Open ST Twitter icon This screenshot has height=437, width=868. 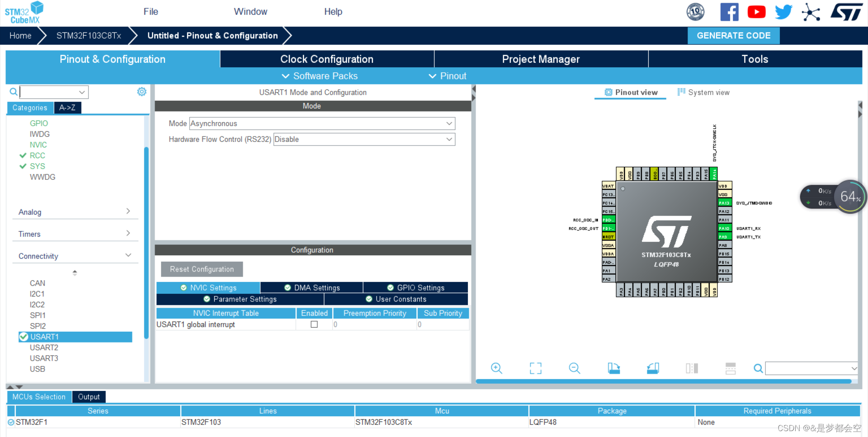pyautogui.click(x=783, y=12)
